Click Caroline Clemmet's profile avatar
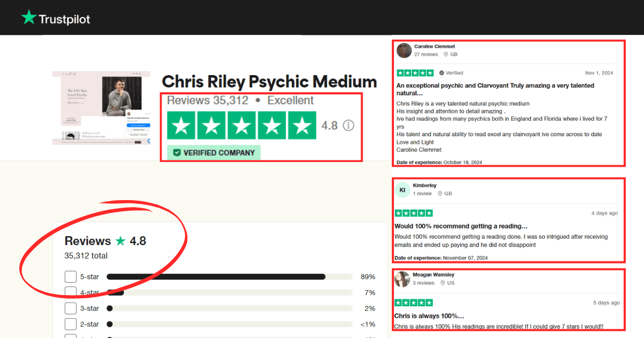 (404, 50)
